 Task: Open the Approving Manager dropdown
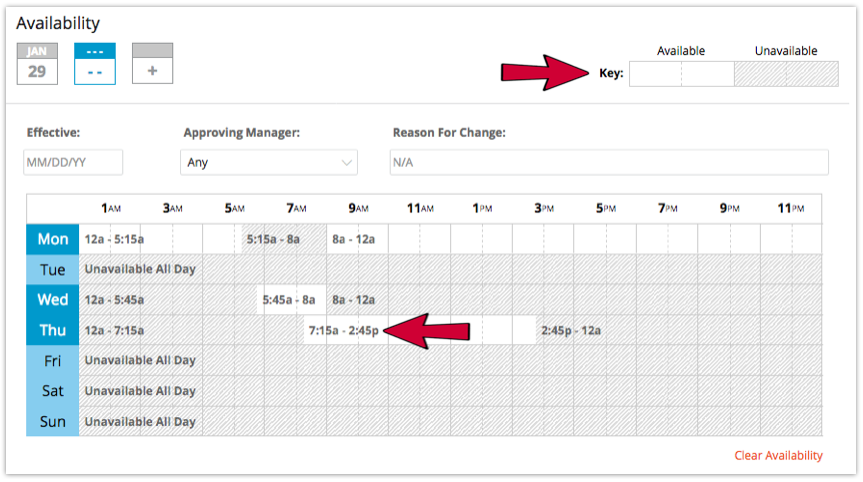click(x=269, y=162)
